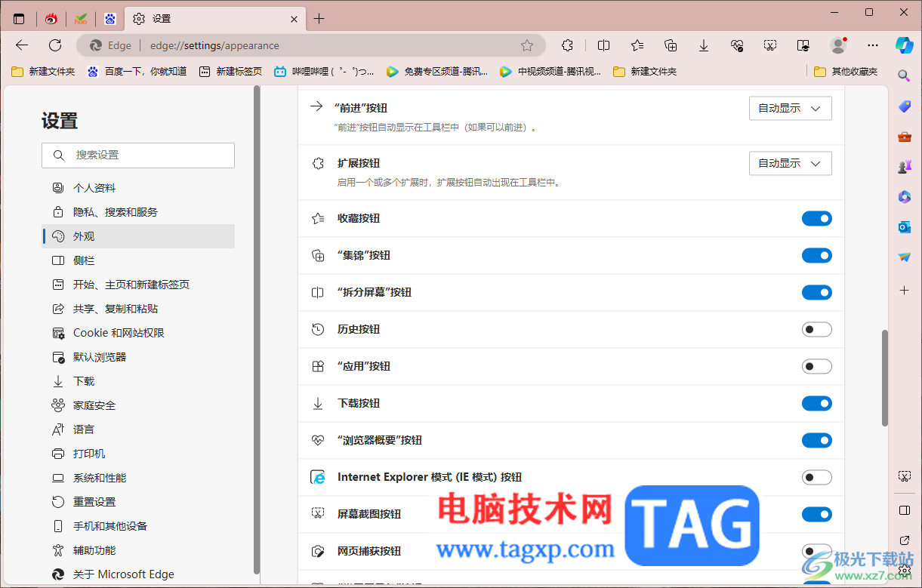
Task: Open Split screen from toolbar
Action: (603, 45)
